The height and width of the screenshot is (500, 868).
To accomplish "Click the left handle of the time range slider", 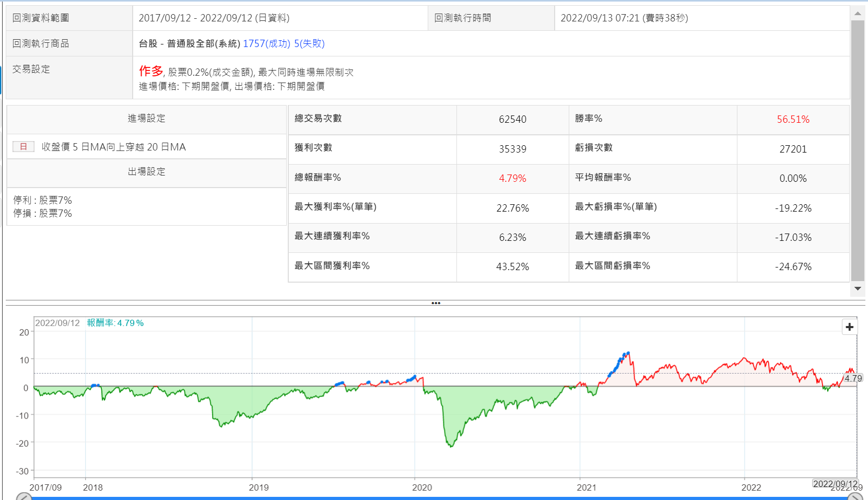I will pos(24,497).
